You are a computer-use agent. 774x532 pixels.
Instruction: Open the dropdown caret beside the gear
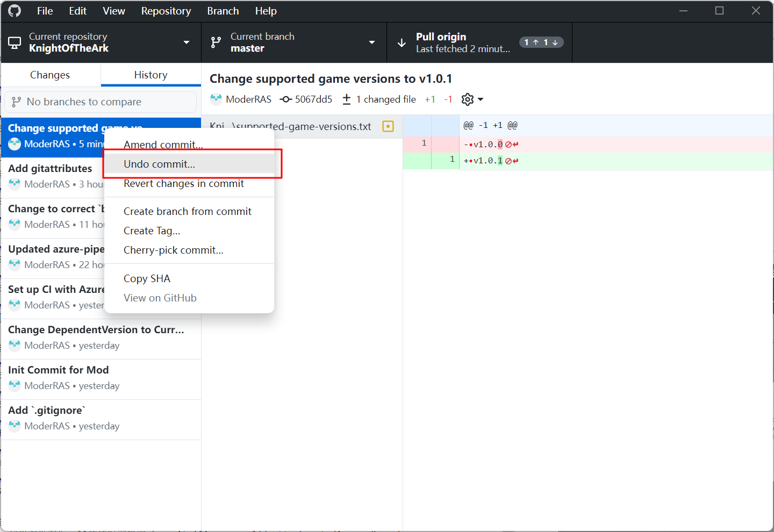tap(481, 99)
